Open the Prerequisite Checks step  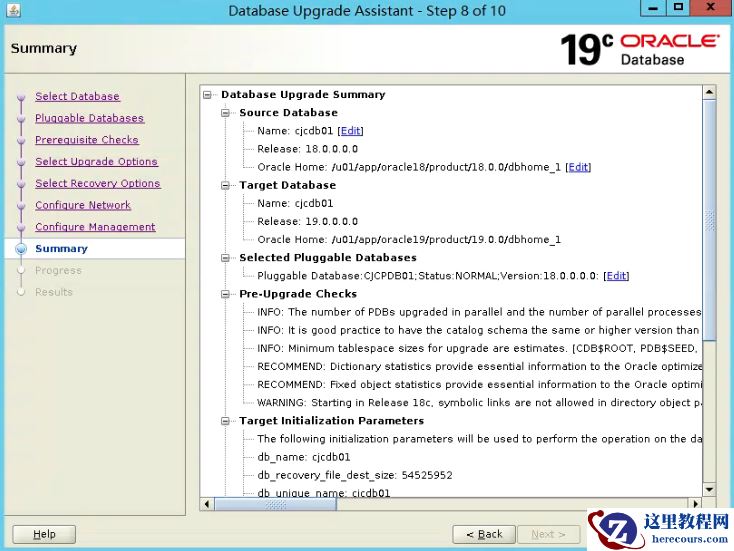tap(87, 140)
